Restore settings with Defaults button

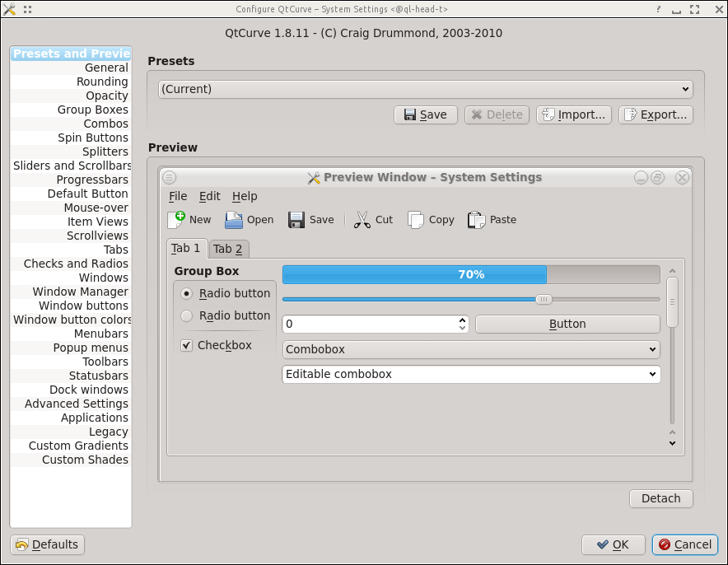[48, 544]
